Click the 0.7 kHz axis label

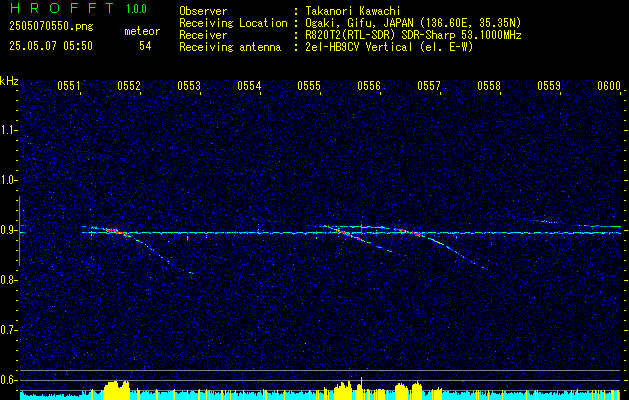pos(8,330)
